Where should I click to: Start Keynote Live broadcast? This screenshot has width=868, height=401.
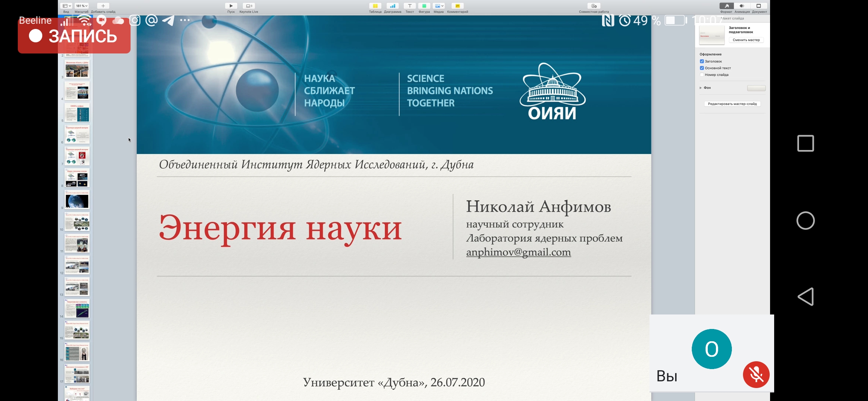point(249,6)
